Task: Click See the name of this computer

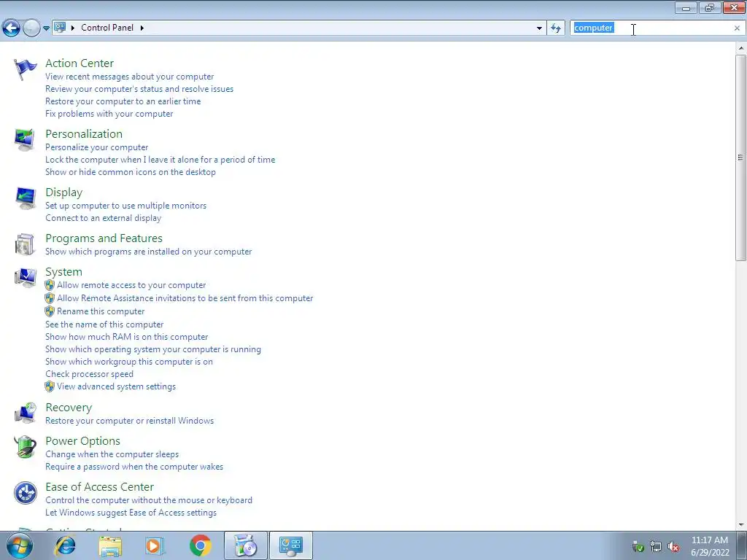Action: (x=104, y=324)
